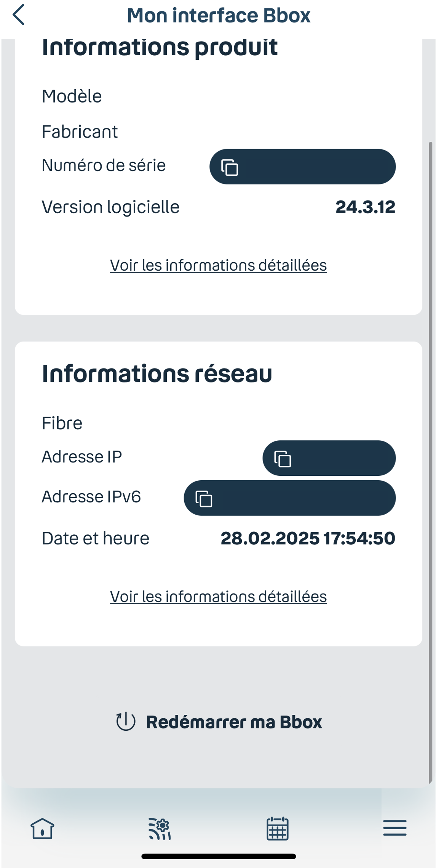436x868 pixels.
Task: Tap the Version logicielle value 24.3.12
Action: pos(366,207)
